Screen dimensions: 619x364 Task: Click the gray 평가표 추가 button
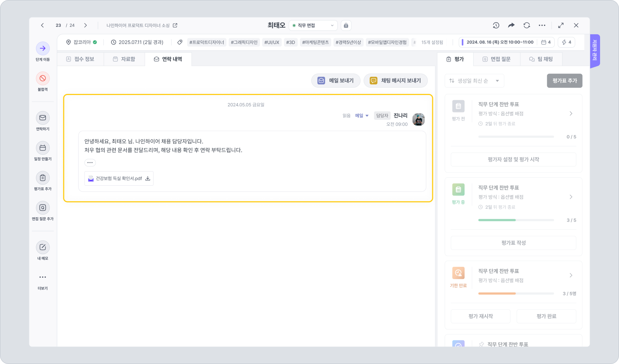coord(564,81)
